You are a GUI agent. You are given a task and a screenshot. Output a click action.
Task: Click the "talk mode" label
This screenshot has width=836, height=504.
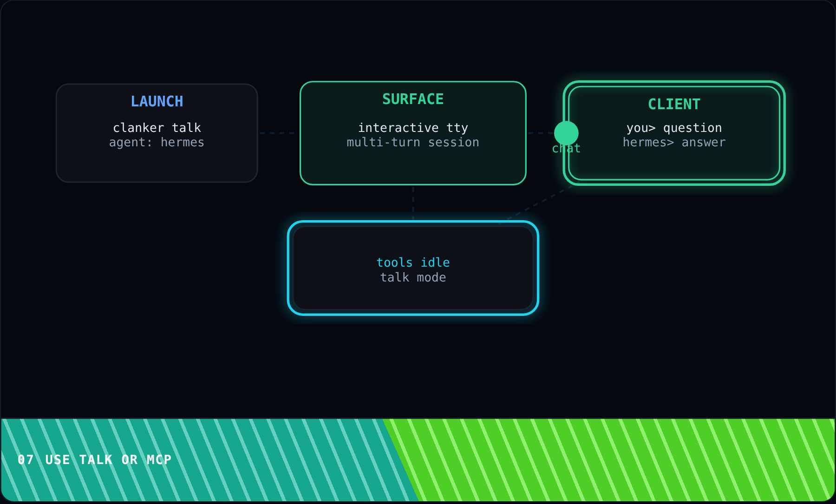click(413, 277)
